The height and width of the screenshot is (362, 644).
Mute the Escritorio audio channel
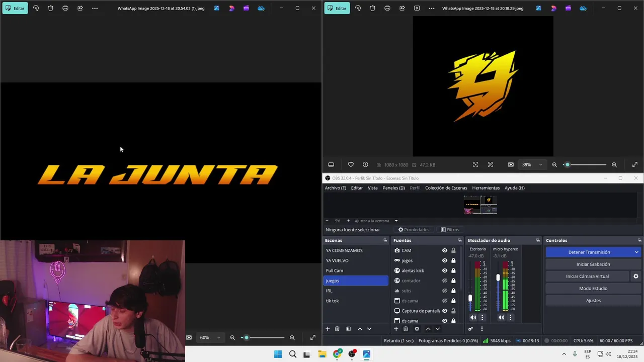coord(473,317)
